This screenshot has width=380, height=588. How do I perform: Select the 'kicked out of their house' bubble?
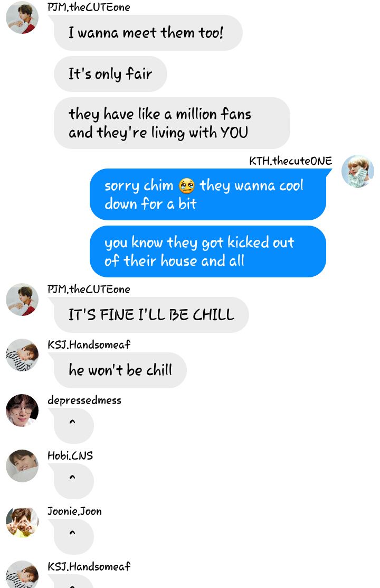point(208,251)
